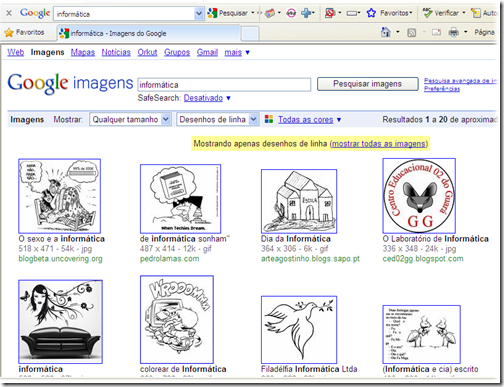Open the SafeSearch Desativado dropdown

pyautogui.click(x=207, y=98)
